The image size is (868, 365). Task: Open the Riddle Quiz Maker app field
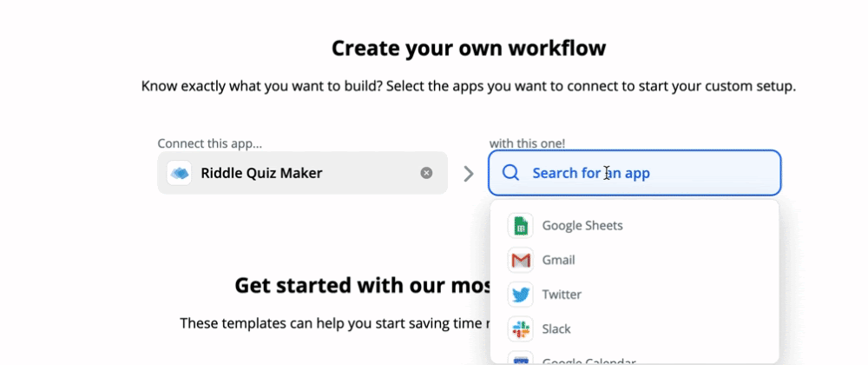click(302, 173)
